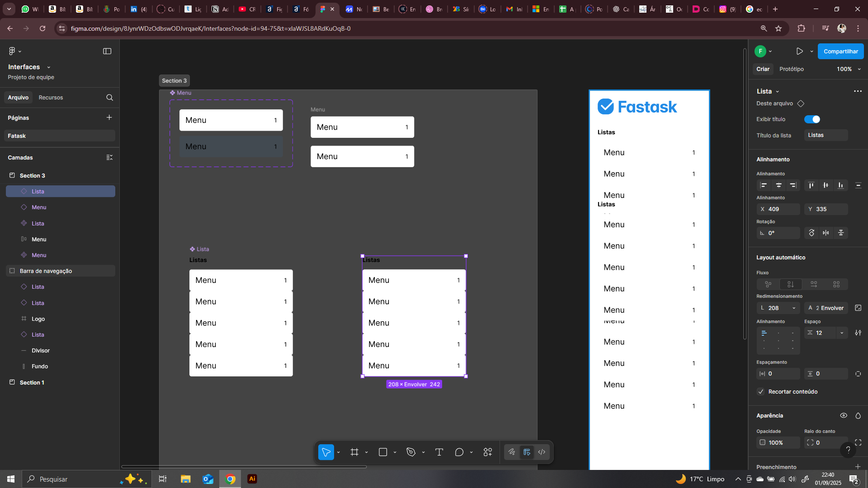The height and width of the screenshot is (488, 868).
Task: Go to main component diamond icon
Action: [x=801, y=103]
